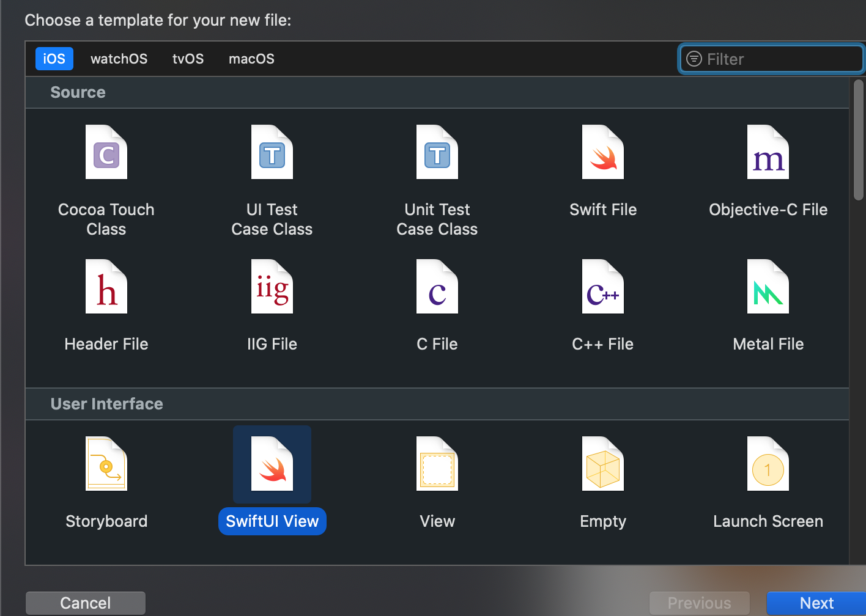The height and width of the screenshot is (616, 866).
Task: Open the macOS platform tab
Action: click(251, 59)
